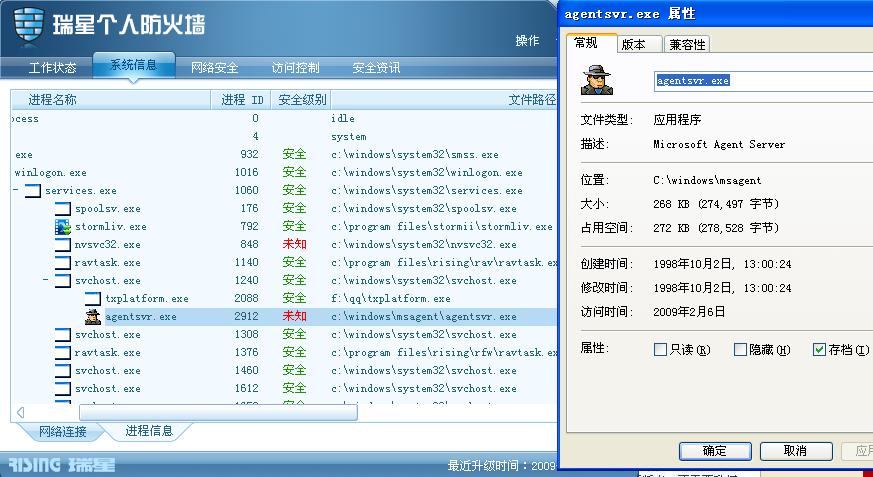Click the horizontal scrollbar thumb in process list
This screenshot has width=873, height=477.
coord(218,412)
